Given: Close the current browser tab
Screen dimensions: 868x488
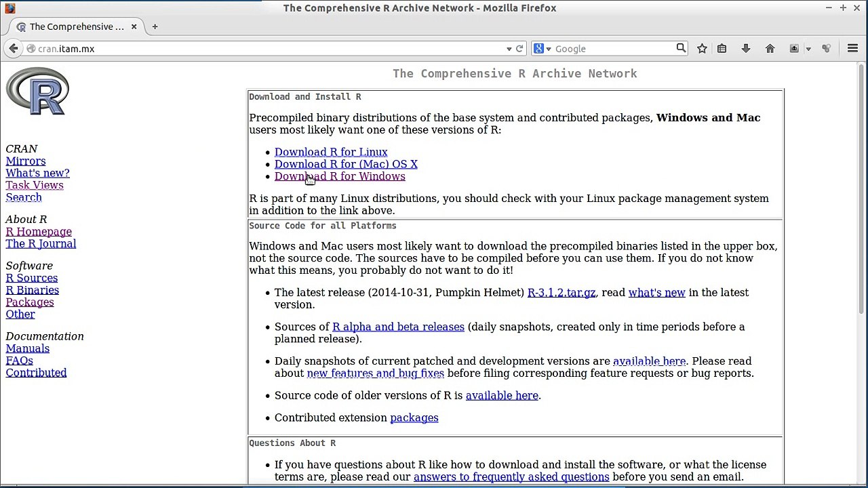Looking at the screenshot, I should tap(134, 26).
